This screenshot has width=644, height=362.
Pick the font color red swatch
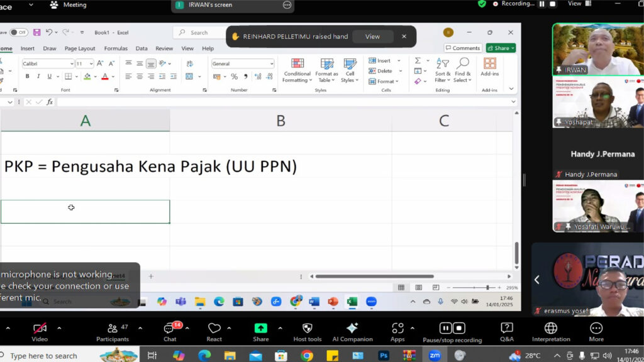pyautogui.click(x=105, y=77)
